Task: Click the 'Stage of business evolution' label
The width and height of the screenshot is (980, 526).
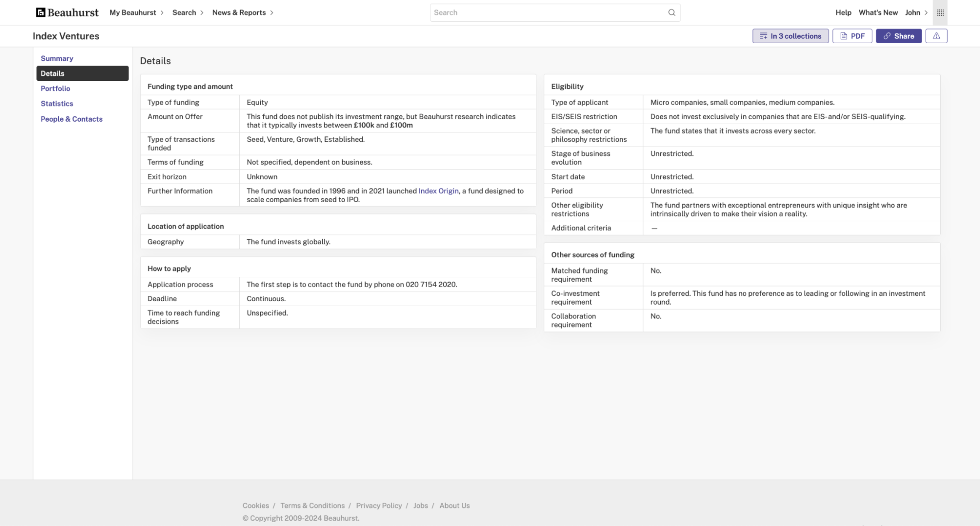Action: pos(580,158)
